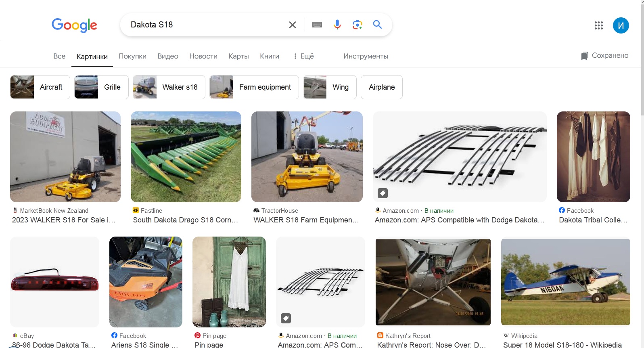Screen dimensions: 644x348
Task: Click Facebook favicon for Ariens S18
Action: click(114, 335)
